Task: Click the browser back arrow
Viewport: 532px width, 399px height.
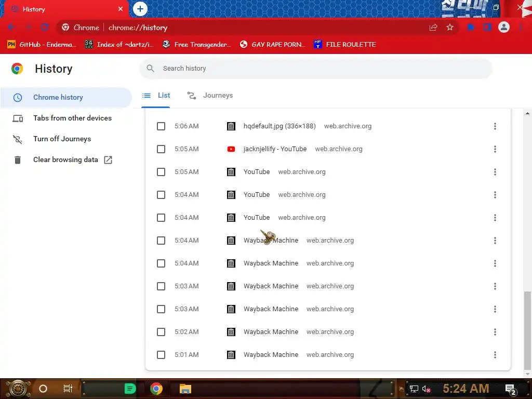Action: point(11,28)
